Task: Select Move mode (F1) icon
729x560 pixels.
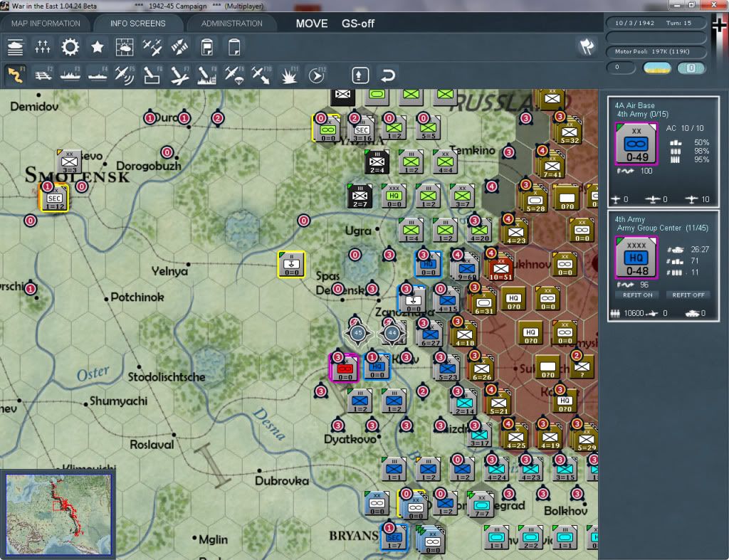Action: [16, 75]
